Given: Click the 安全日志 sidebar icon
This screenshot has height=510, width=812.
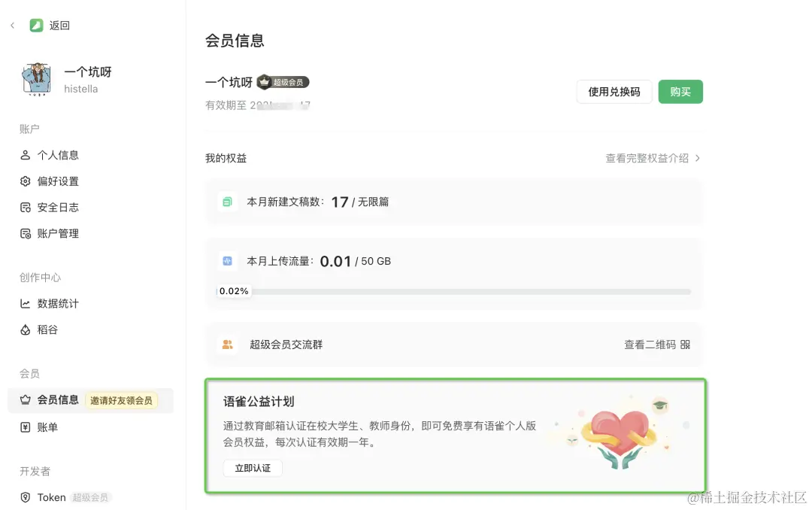Looking at the screenshot, I should [x=26, y=207].
